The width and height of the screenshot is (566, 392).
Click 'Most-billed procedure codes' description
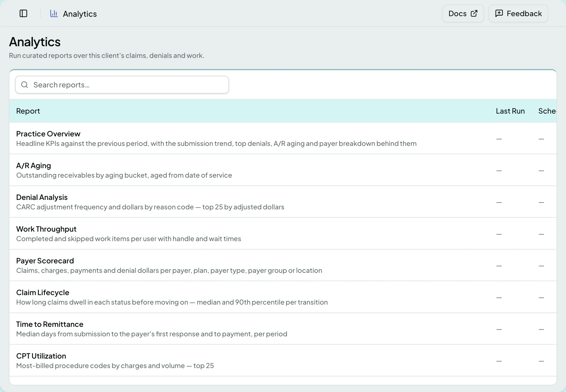[115, 366]
